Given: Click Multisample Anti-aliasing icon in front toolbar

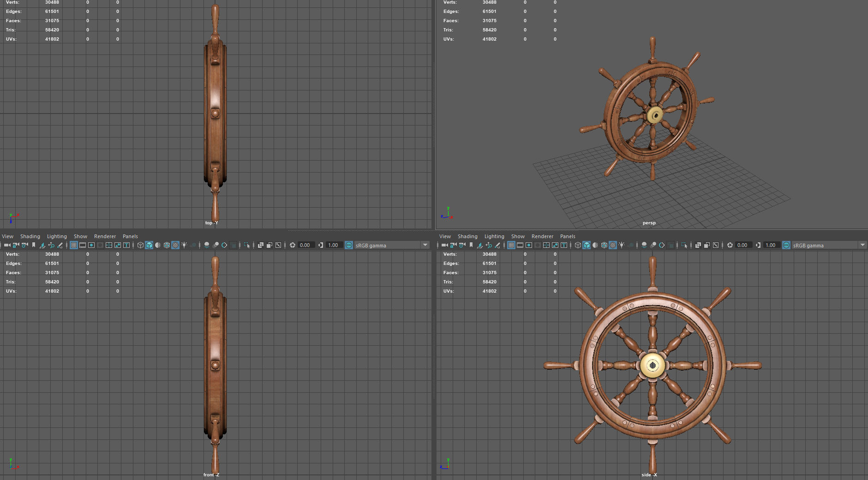Looking at the screenshot, I should 224,245.
